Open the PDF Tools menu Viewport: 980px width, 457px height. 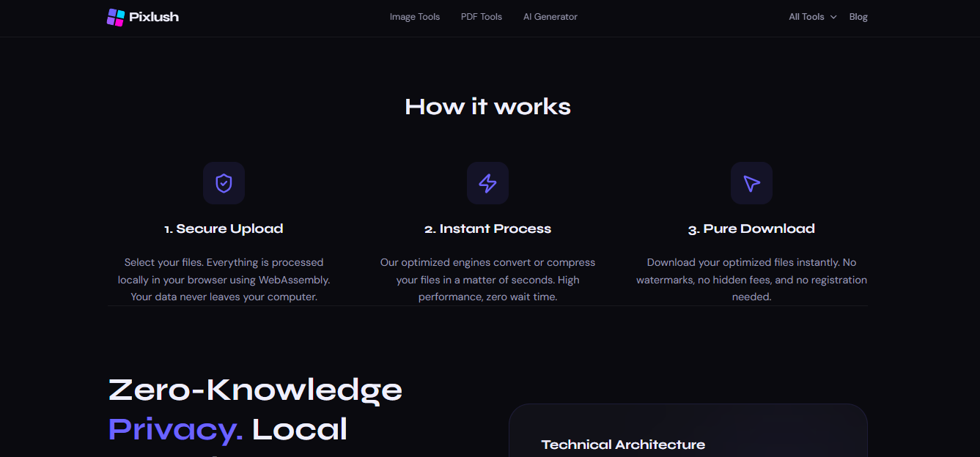[x=482, y=17]
